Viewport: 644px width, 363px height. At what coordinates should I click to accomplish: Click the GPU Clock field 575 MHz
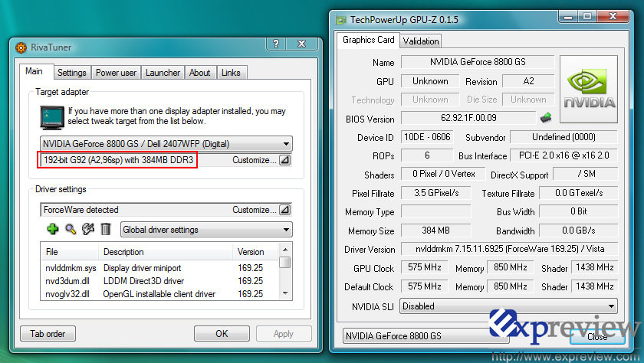pos(424,267)
